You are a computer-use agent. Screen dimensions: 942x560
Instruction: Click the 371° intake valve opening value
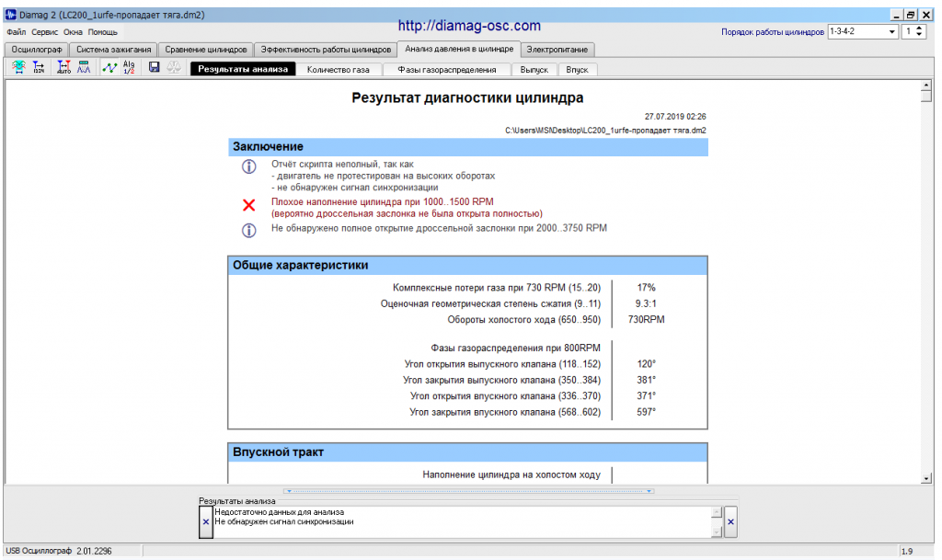[x=646, y=396]
